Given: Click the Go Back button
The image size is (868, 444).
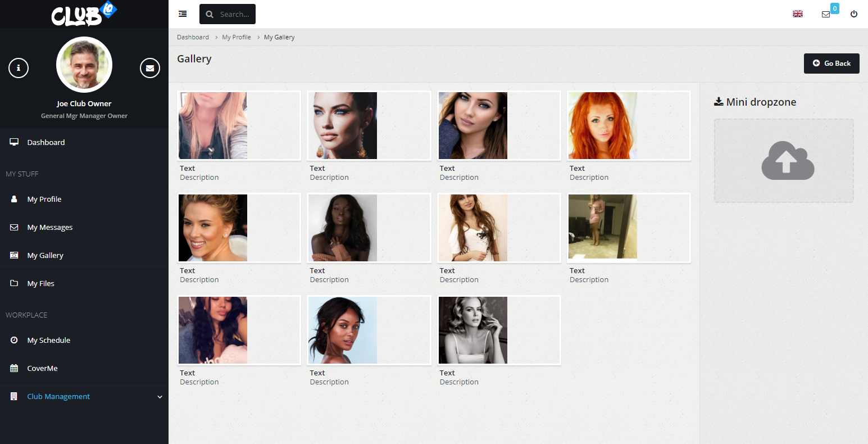Looking at the screenshot, I should pos(831,64).
